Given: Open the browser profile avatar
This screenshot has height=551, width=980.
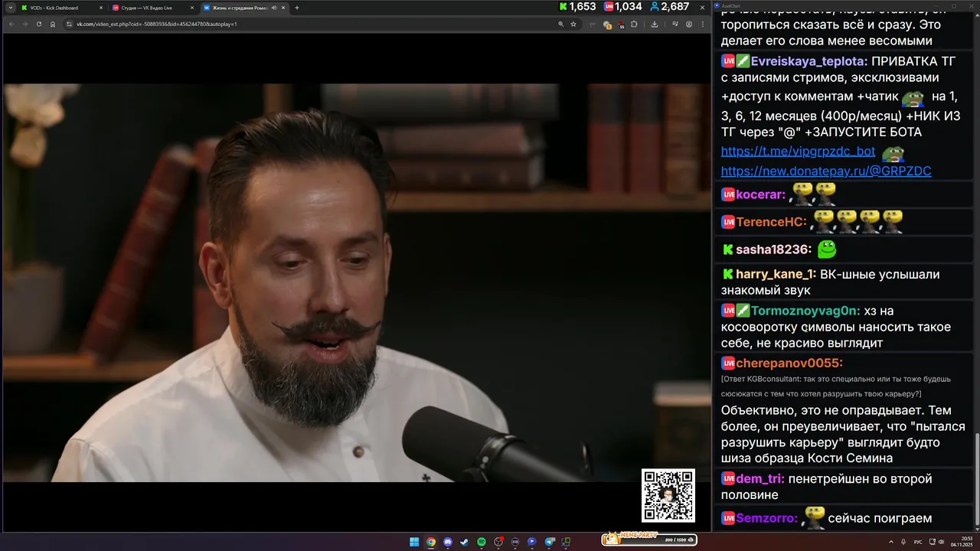Looking at the screenshot, I should 689,24.
